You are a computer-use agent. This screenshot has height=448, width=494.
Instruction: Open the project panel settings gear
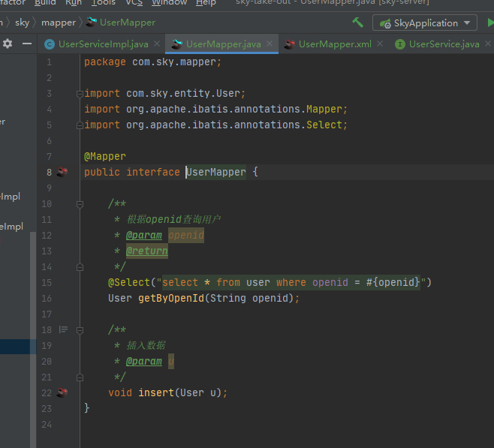8,44
